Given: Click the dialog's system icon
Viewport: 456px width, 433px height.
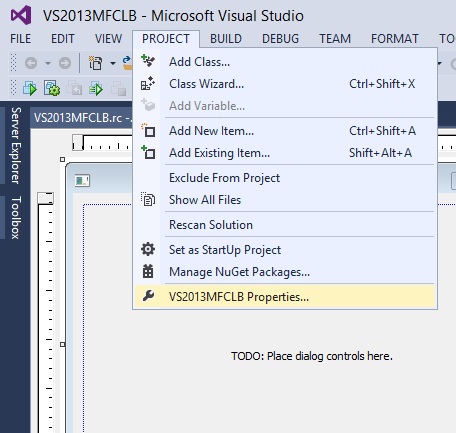Looking at the screenshot, I should click(x=82, y=181).
